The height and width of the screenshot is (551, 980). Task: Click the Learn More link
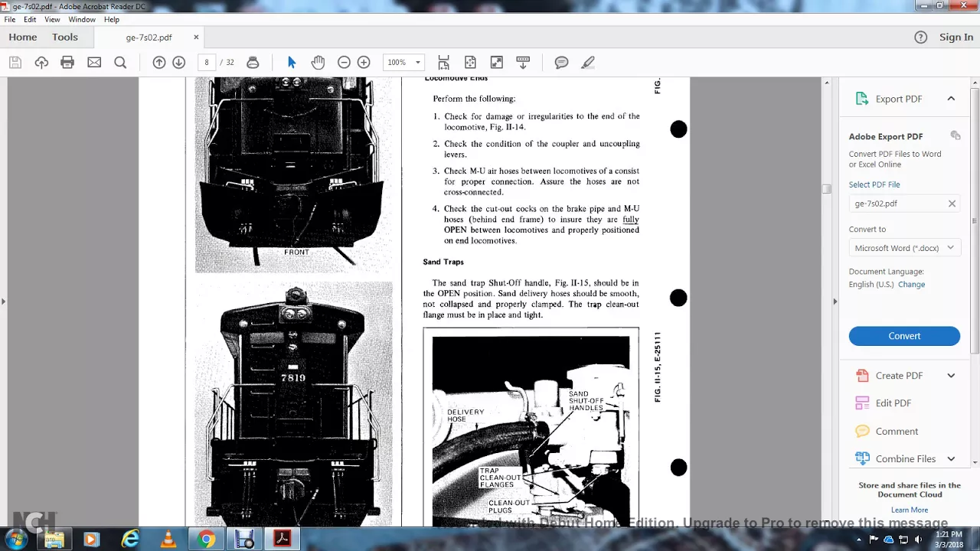(910, 510)
